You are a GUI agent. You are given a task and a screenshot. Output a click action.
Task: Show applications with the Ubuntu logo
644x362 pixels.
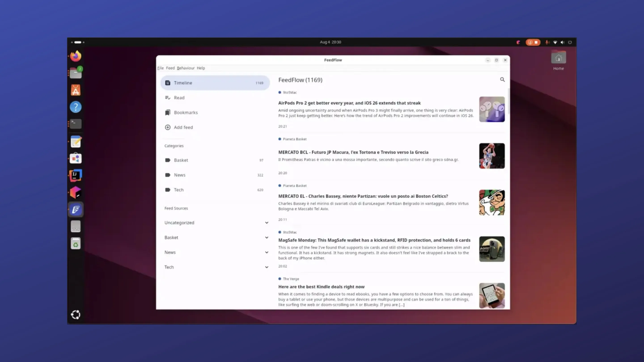click(76, 315)
